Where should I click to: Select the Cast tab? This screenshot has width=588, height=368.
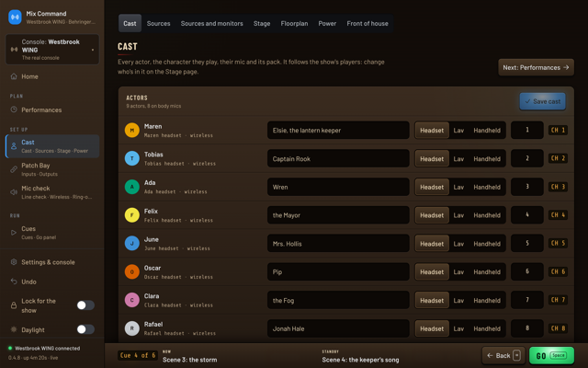tap(130, 23)
